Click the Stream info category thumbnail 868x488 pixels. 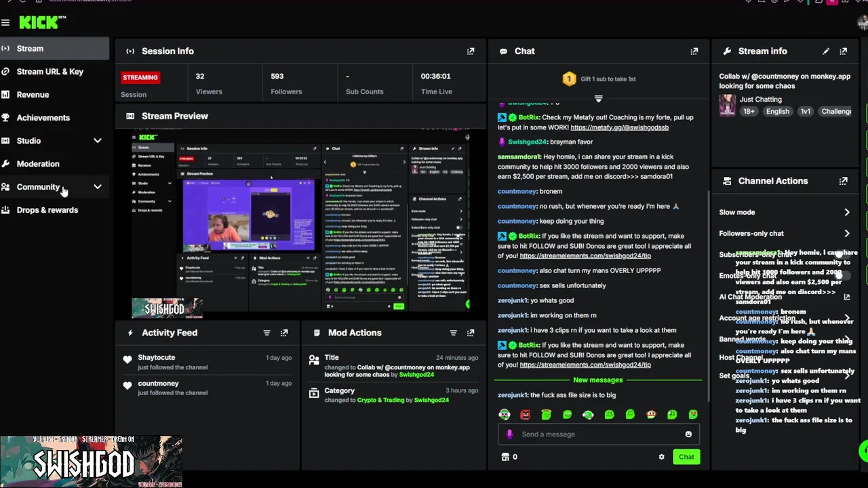[x=727, y=106]
